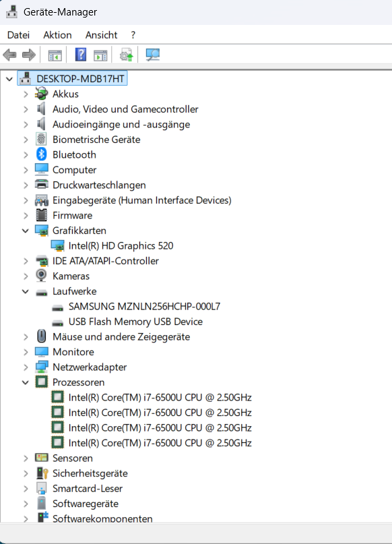Click the Kameras webcam icon
The width and height of the screenshot is (392, 544).
pos(41,276)
